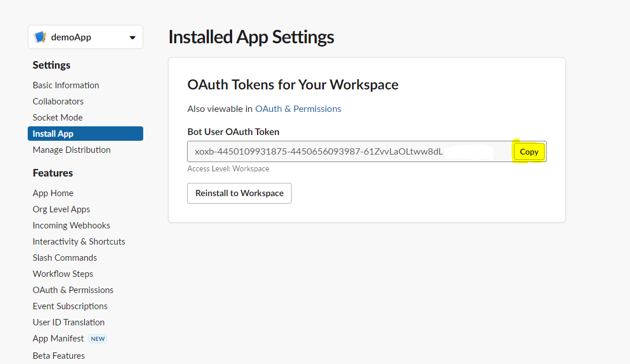Open Interactivity & Shortcuts page
Screen dimensions: 630x364
click(x=79, y=242)
